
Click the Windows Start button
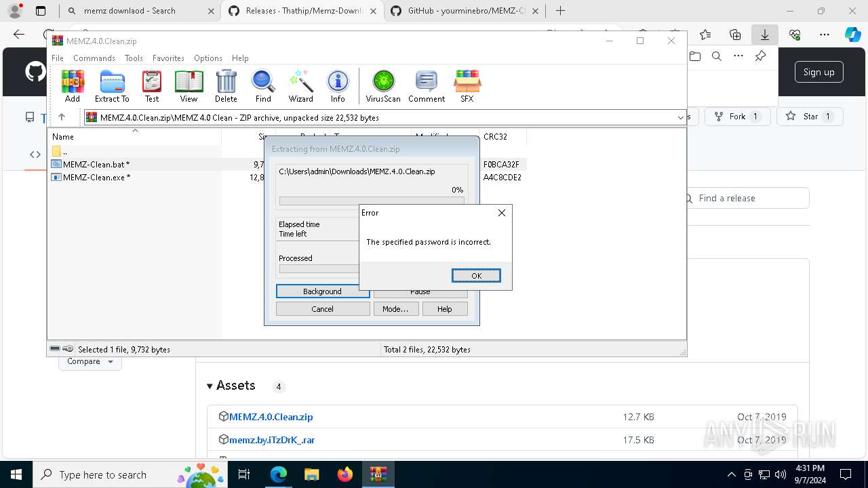pyautogui.click(x=16, y=474)
